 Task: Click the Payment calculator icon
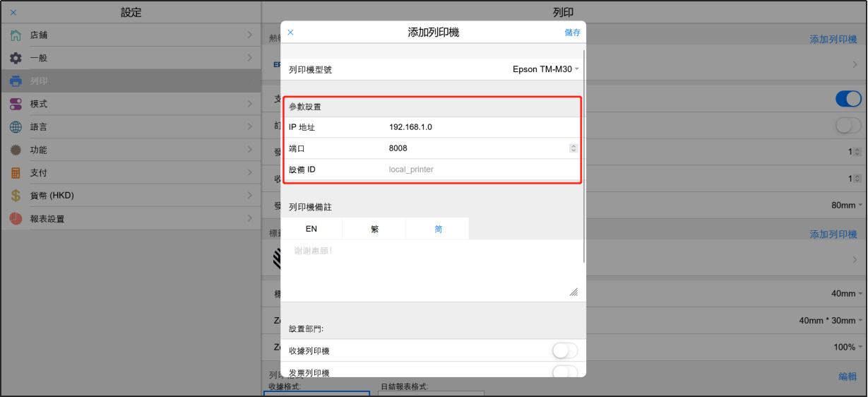click(16, 173)
